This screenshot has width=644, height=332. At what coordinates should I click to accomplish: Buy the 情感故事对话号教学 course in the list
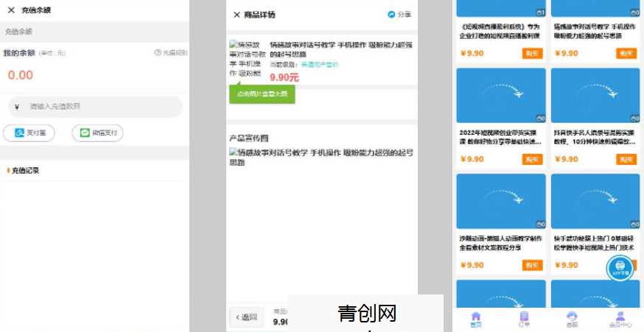tap(626, 53)
